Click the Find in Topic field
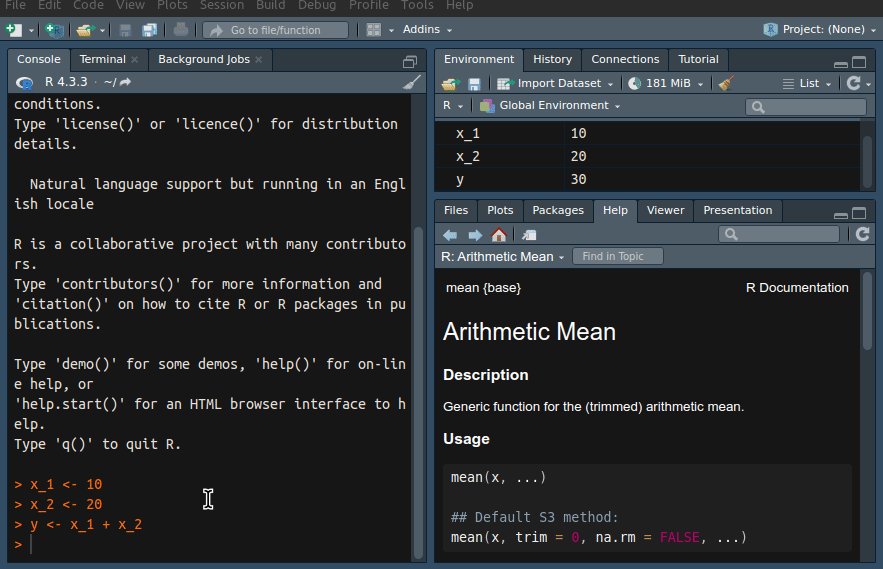Image resolution: width=883 pixels, height=569 pixels. 617,257
